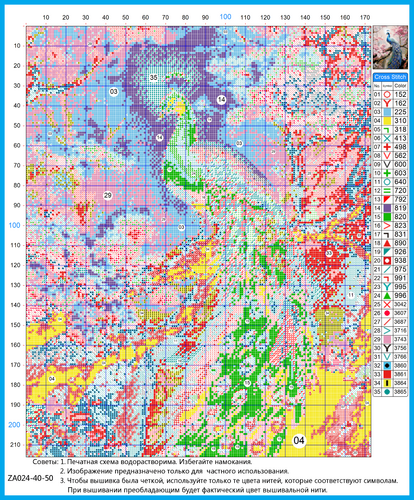
Task: Click the purple swatch for color 819
Action: tap(387, 208)
